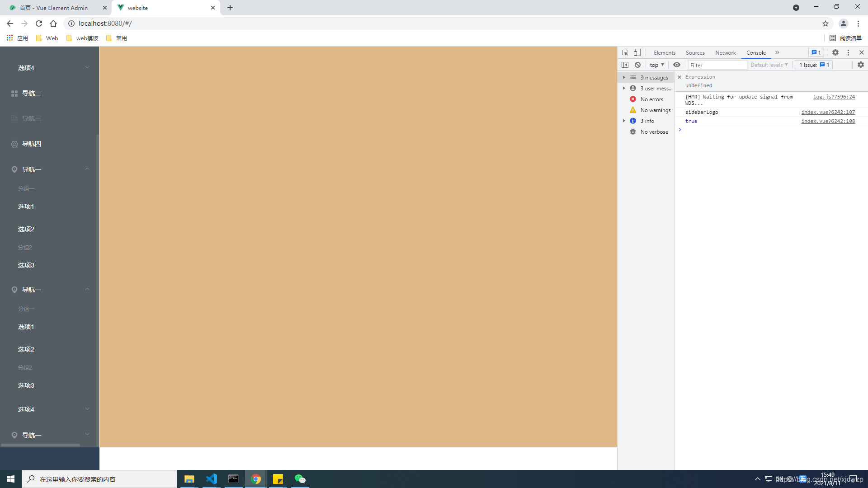The width and height of the screenshot is (868, 488).
Task: Clear console with the ban icon
Action: tap(637, 65)
